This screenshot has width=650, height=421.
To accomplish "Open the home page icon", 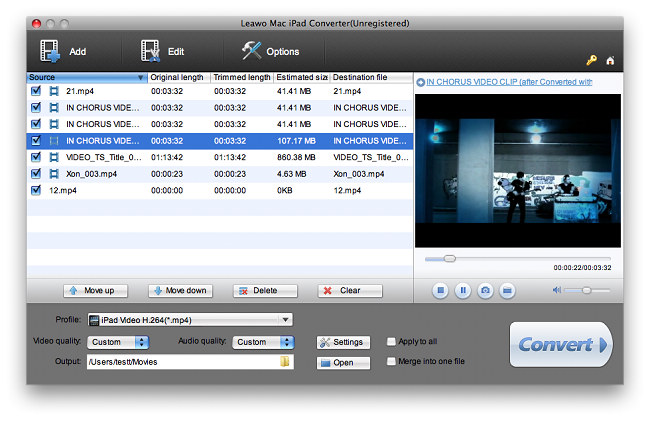I will [x=610, y=60].
